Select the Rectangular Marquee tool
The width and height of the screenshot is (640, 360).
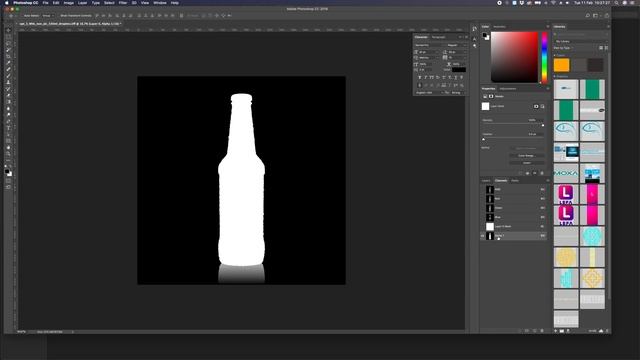[x=8, y=37]
